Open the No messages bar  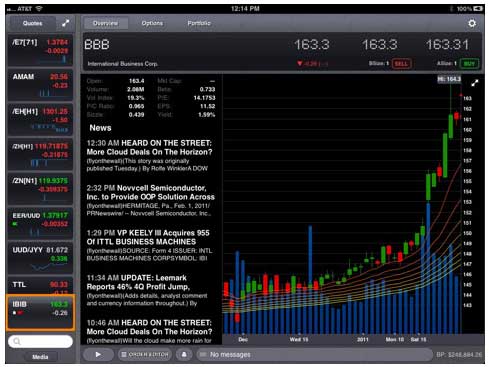[314, 354]
